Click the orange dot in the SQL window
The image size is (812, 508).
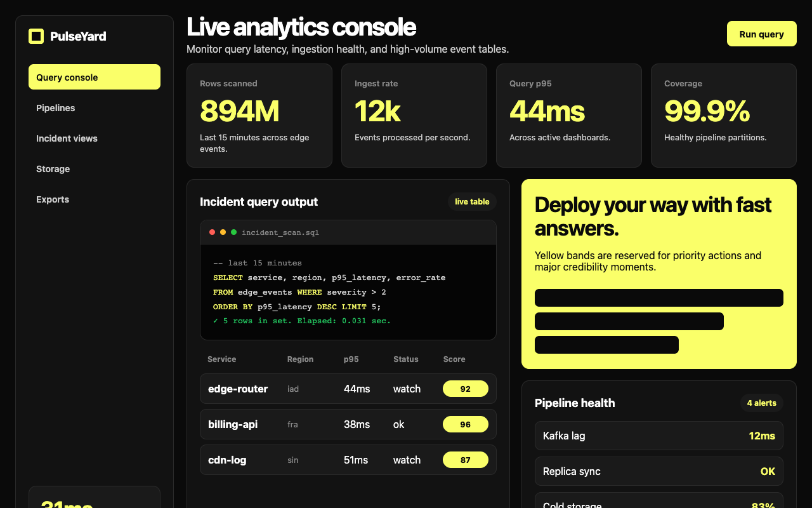point(223,232)
